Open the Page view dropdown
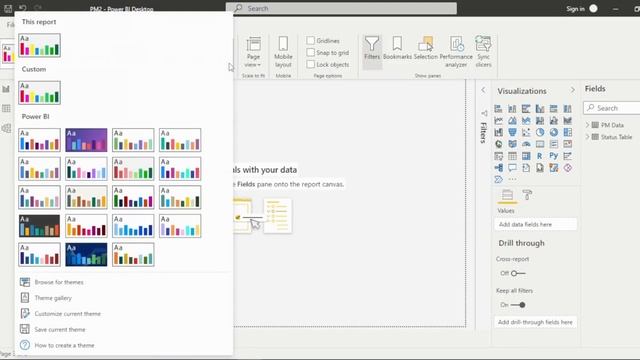The image size is (640, 360). (253, 52)
